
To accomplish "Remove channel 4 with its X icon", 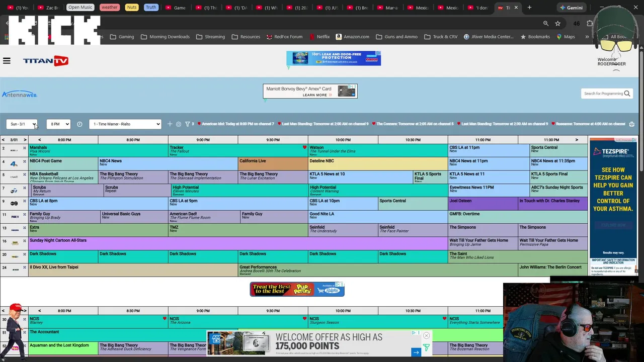I will [x=24, y=161].
